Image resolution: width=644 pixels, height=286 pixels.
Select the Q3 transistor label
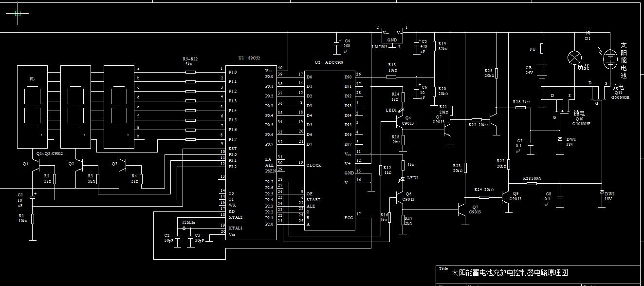click(115, 164)
